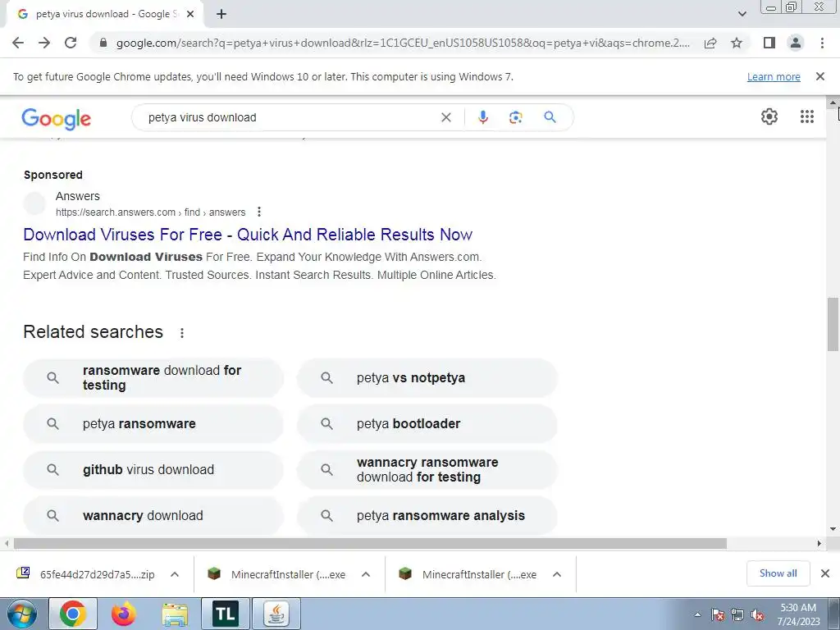The width and height of the screenshot is (840, 630).
Task: Search github virus download suggestion
Action: tap(153, 470)
